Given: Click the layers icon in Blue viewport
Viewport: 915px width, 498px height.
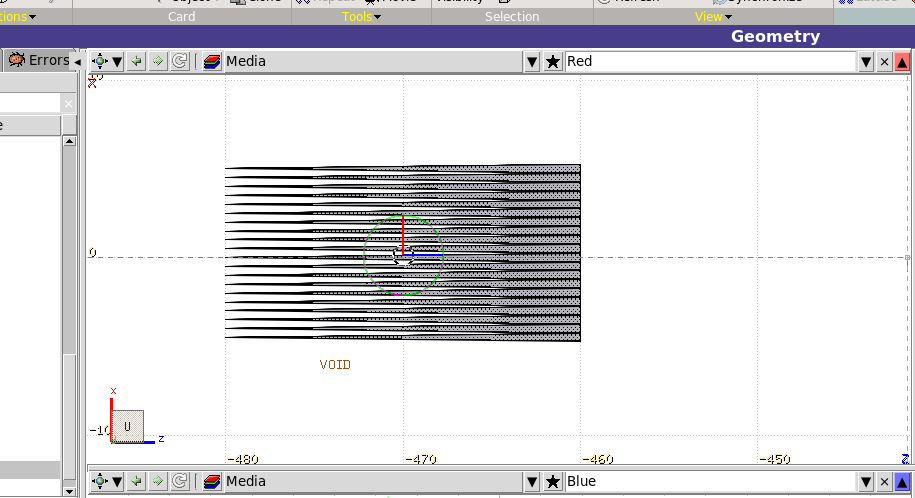Looking at the screenshot, I should [212, 482].
